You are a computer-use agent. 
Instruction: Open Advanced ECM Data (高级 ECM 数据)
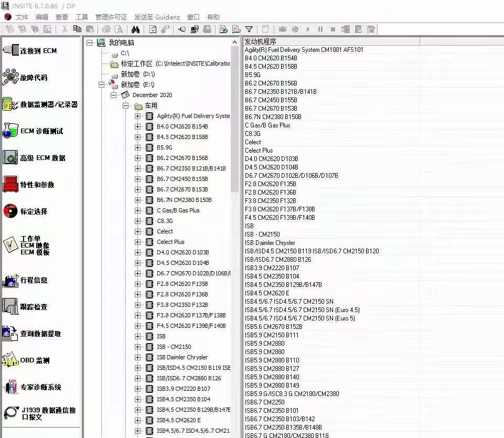[x=34, y=157]
